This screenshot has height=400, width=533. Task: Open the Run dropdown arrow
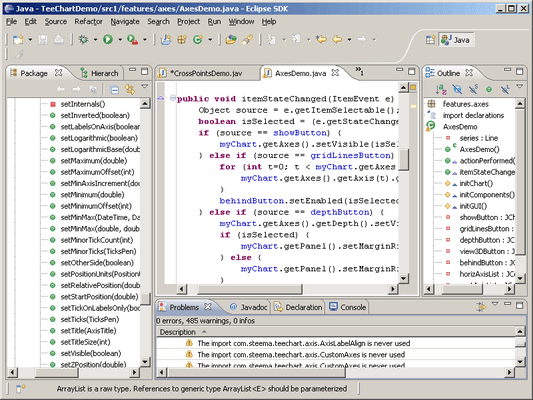point(120,40)
